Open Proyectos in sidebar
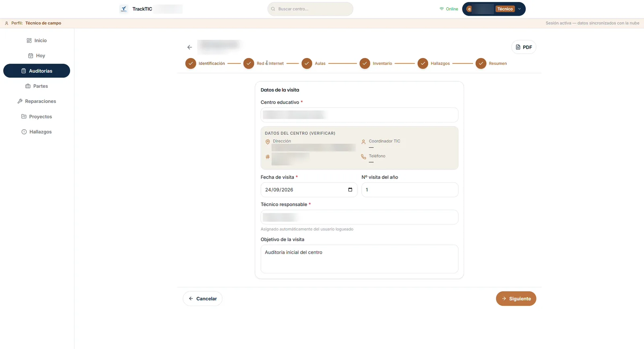 pyautogui.click(x=37, y=117)
